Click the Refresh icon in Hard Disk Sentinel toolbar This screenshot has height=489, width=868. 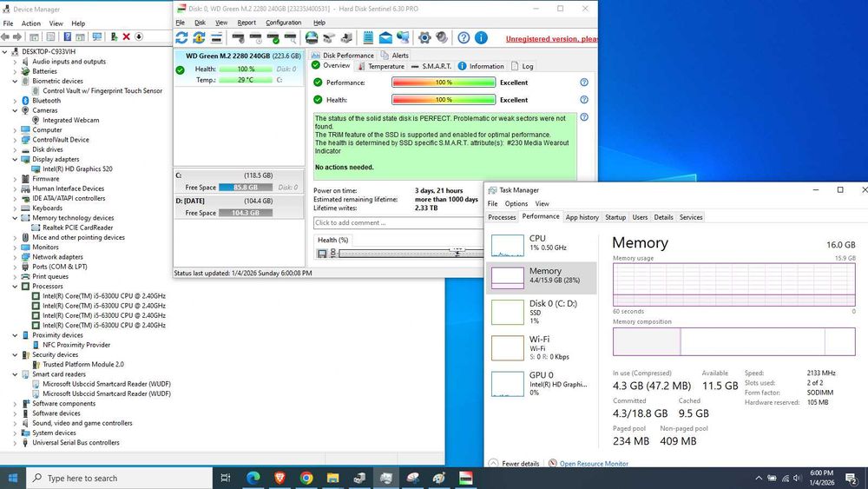pyautogui.click(x=181, y=37)
